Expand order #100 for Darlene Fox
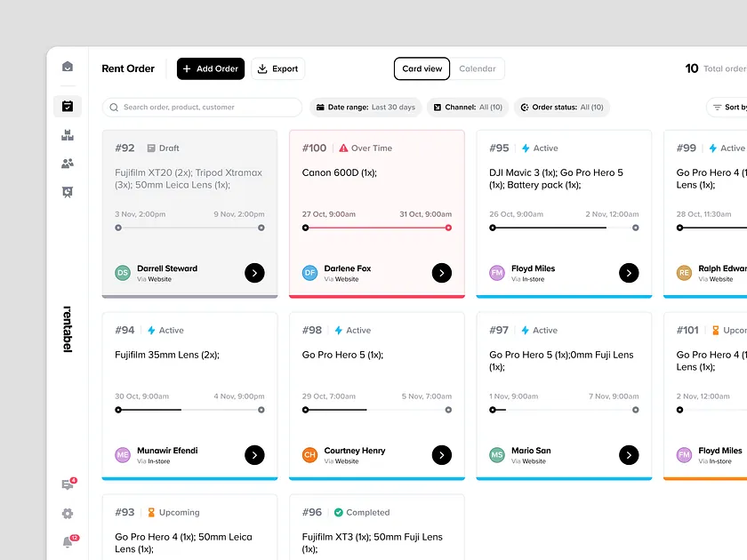Screen dimensions: 747x560 click(442, 273)
